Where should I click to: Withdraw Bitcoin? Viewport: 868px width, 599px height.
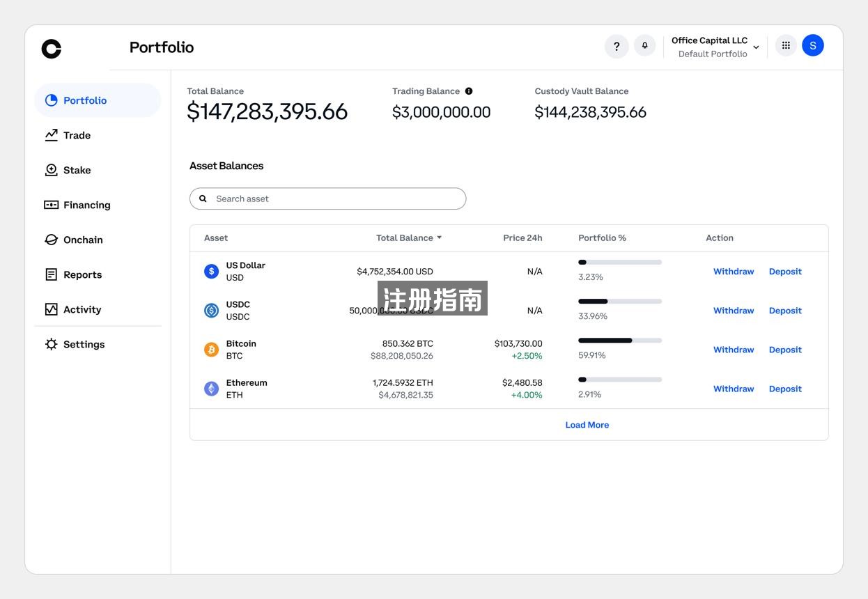click(x=734, y=350)
